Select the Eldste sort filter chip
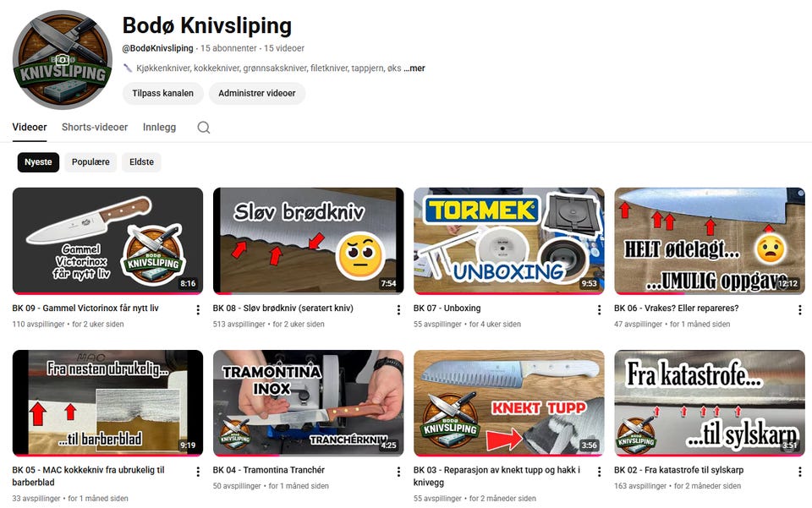 click(141, 162)
